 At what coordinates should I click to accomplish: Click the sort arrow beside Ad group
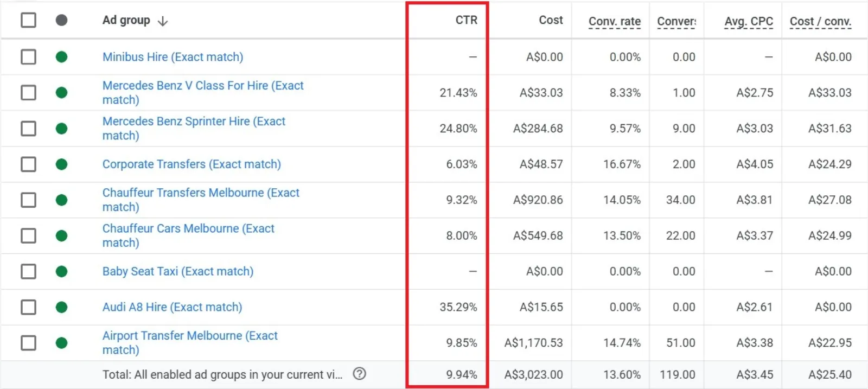coord(163,21)
